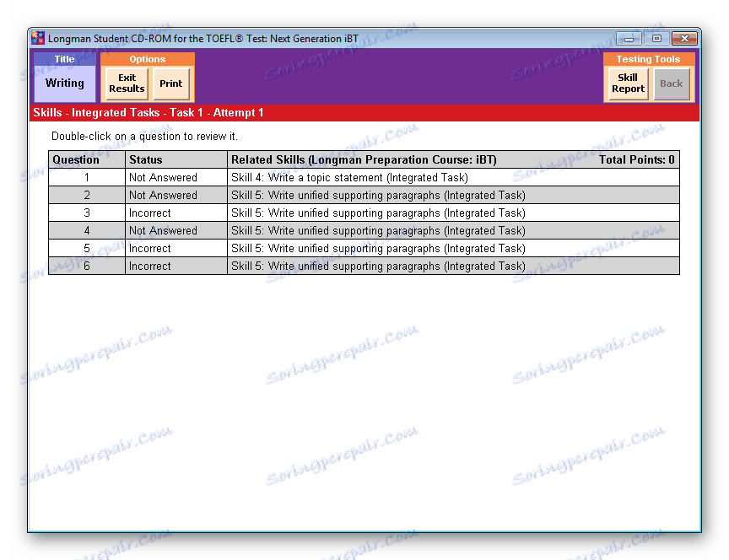729x560 pixels.
Task: Maximize the Longman window
Action: (656, 39)
